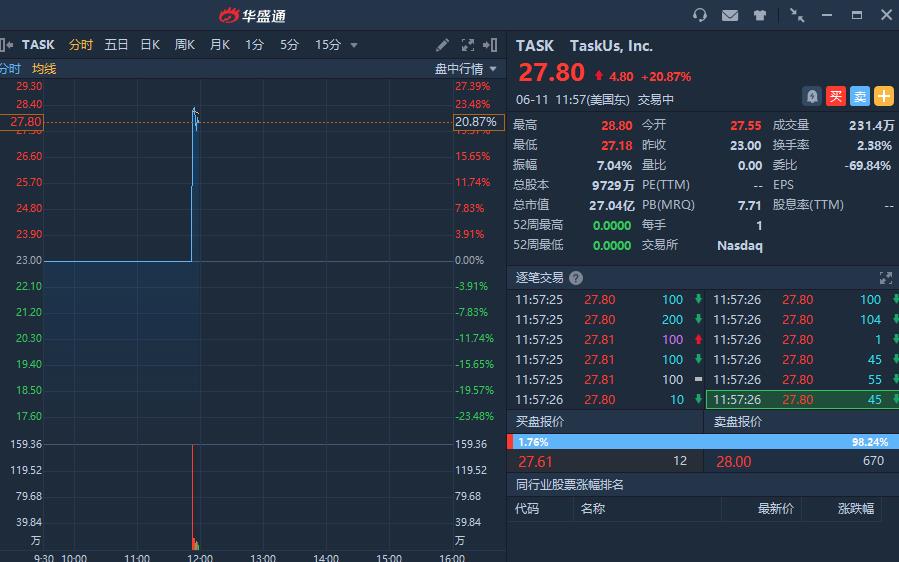The image size is (899, 562).
Task: Switch to the 五日 chart tab
Action: coord(116,45)
